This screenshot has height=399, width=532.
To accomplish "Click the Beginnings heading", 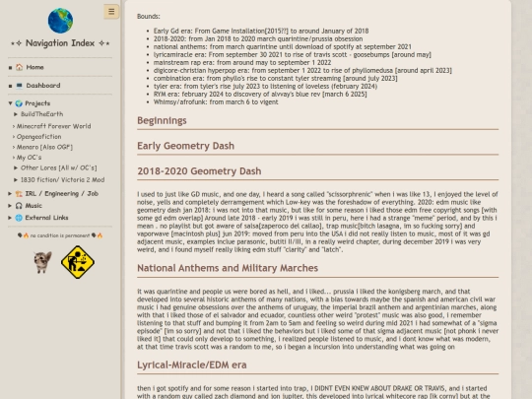I will pos(162,120).
